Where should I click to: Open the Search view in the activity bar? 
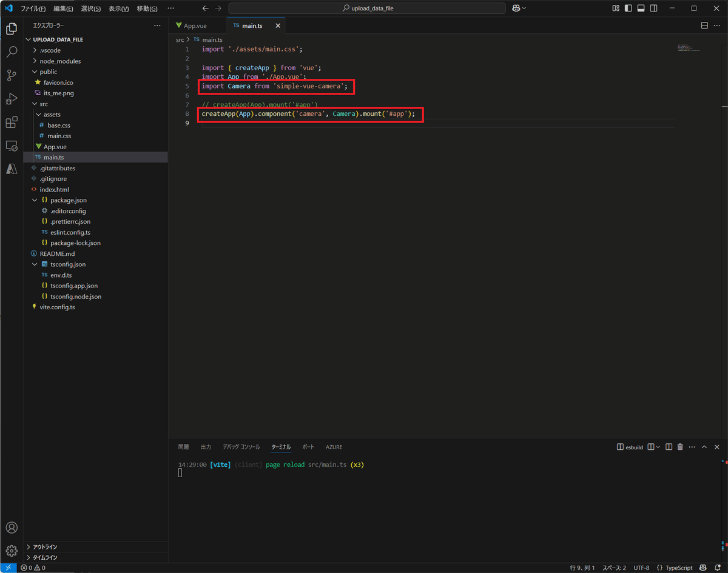tap(11, 52)
